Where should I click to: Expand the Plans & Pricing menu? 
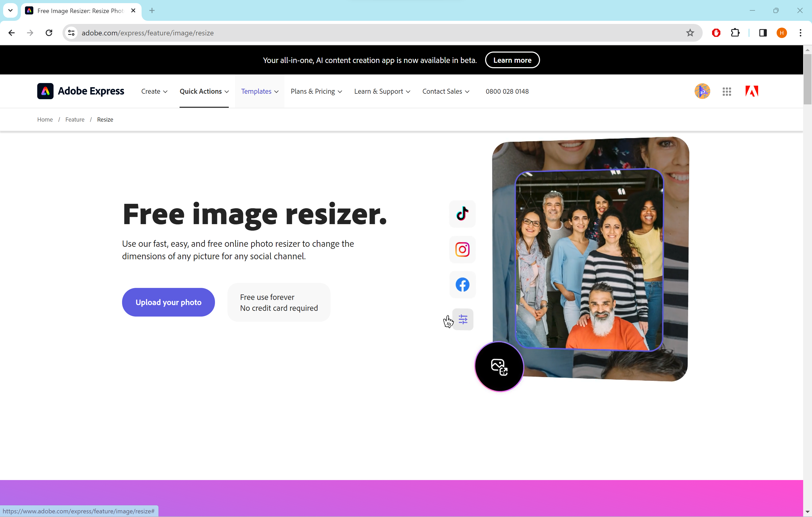tap(316, 91)
